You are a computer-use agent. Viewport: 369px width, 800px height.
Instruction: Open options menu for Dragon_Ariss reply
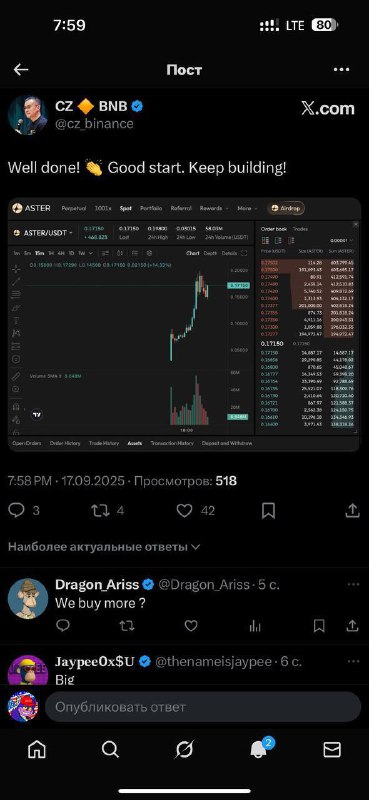[353, 584]
